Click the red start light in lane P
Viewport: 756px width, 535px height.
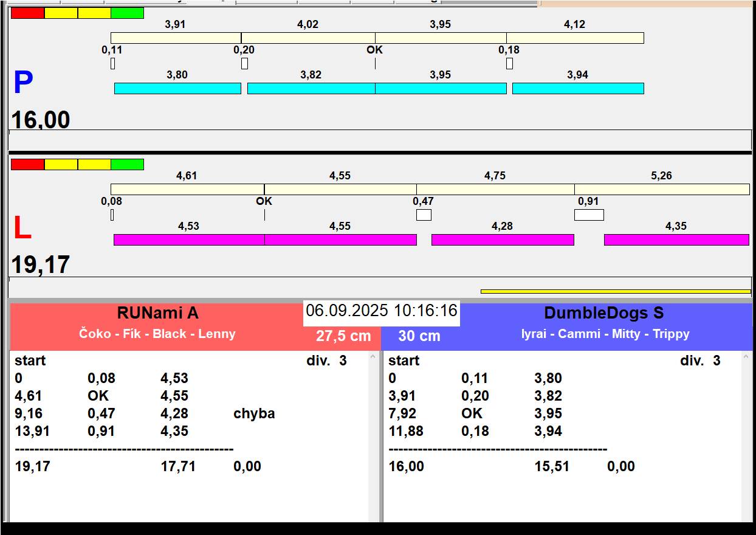pyautogui.click(x=27, y=13)
